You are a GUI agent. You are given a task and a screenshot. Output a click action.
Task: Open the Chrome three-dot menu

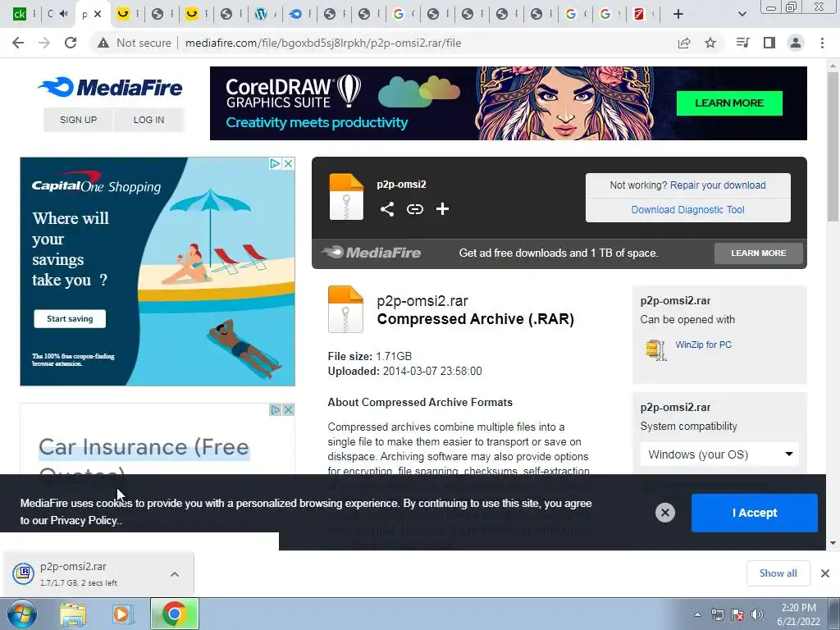click(x=822, y=43)
